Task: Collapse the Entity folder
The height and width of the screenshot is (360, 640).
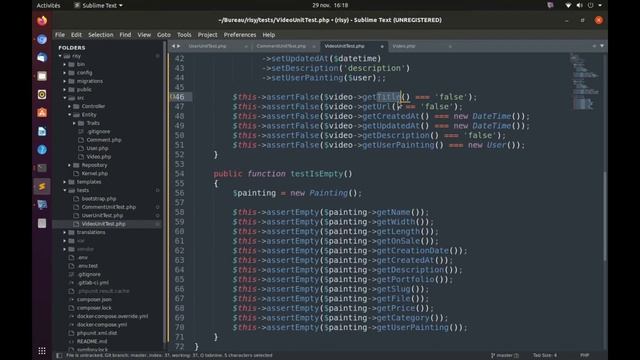Action: click(x=69, y=115)
